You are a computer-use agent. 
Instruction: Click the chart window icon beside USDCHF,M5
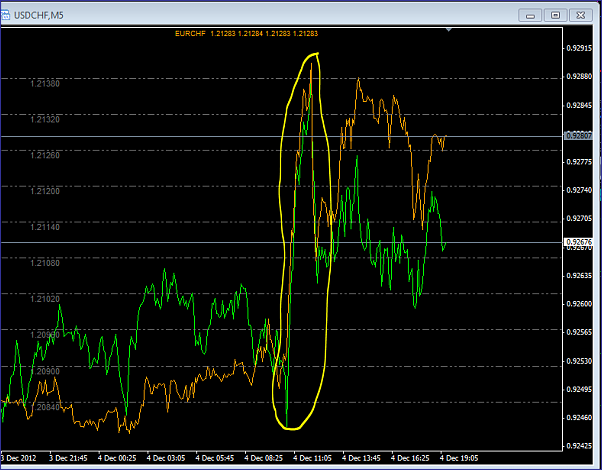(5, 15)
